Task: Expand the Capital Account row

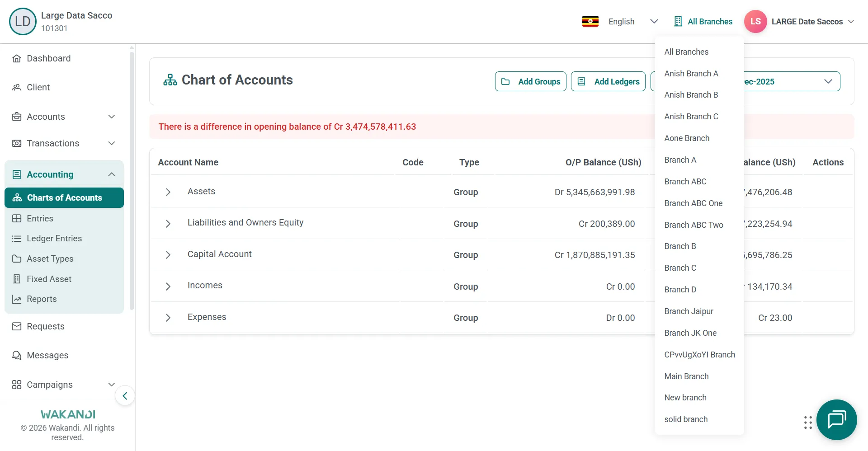Action: click(168, 255)
